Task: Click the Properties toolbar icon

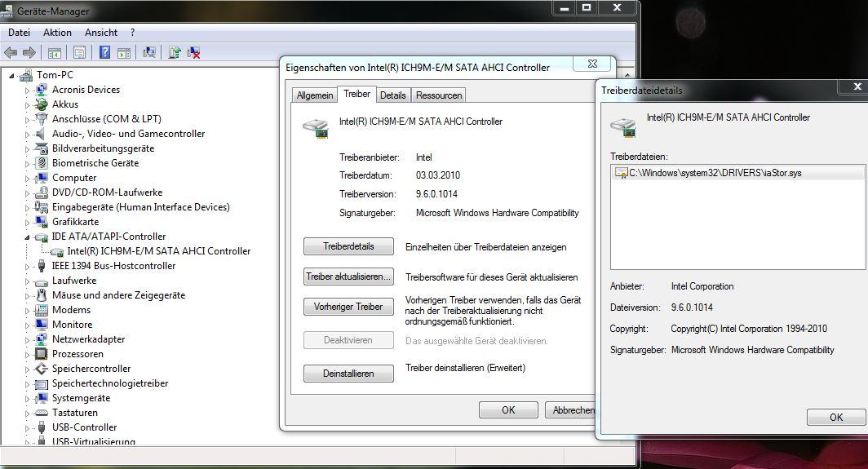Action: tap(79, 52)
